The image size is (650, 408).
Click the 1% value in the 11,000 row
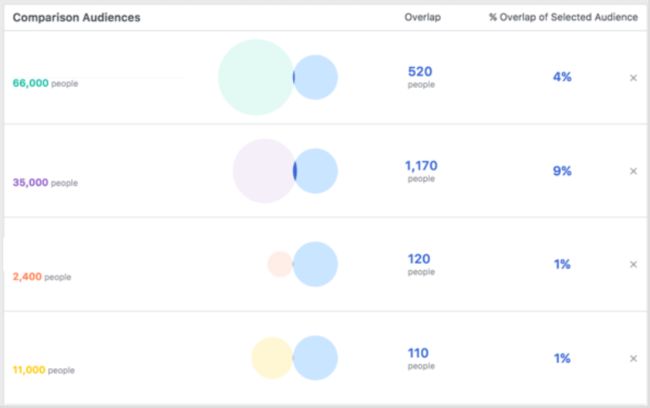tap(562, 358)
